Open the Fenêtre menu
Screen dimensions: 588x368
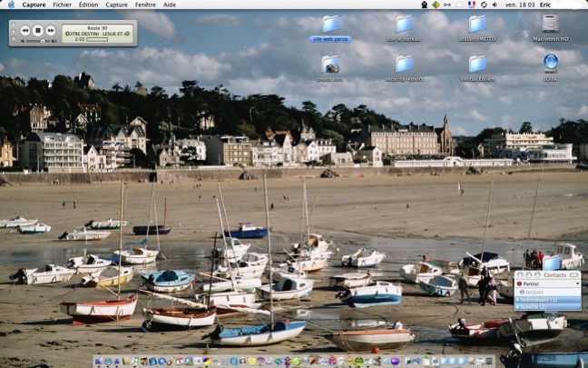(145, 5)
